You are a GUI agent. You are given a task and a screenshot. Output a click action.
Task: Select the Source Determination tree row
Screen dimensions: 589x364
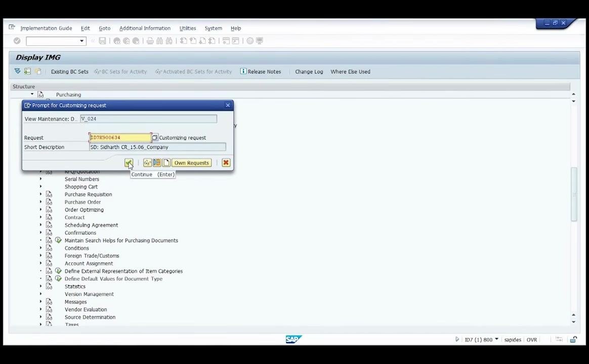point(90,317)
